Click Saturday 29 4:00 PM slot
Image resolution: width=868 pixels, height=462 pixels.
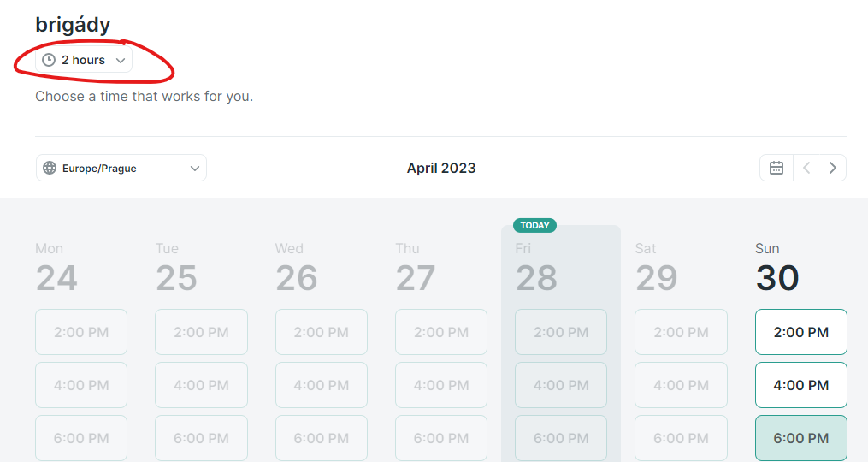pos(681,385)
